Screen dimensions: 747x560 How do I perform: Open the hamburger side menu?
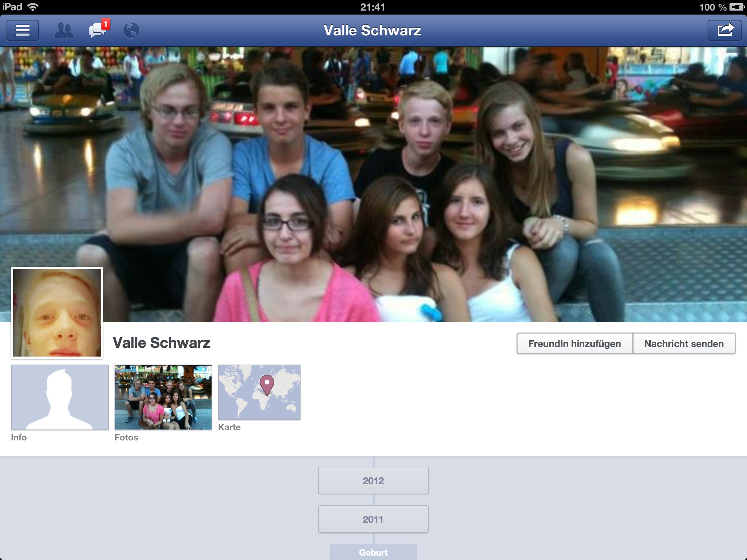pos(22,30)
